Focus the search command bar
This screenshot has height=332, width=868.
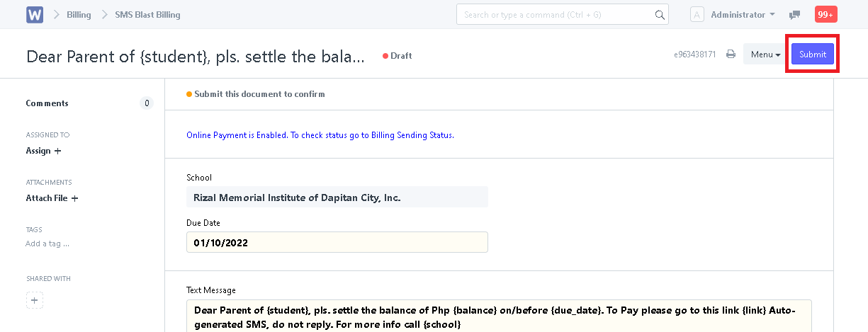[563, 15]
